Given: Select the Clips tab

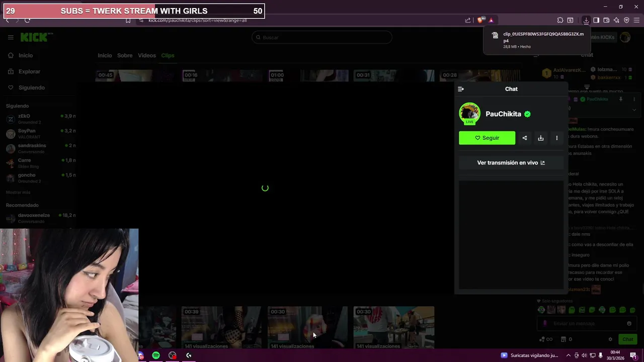Looking at the screenshot, I should (168, 55).
